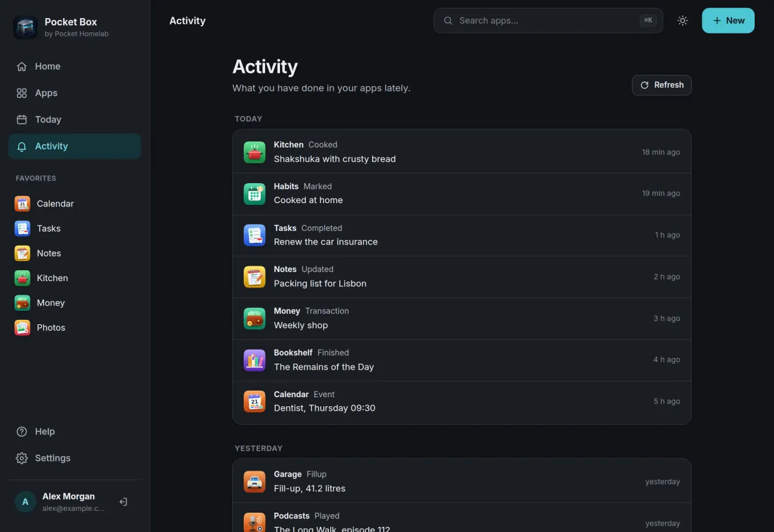Click the plus icon in New button
The width and height of the screenshot is (774, 532).
click(717, 21)
